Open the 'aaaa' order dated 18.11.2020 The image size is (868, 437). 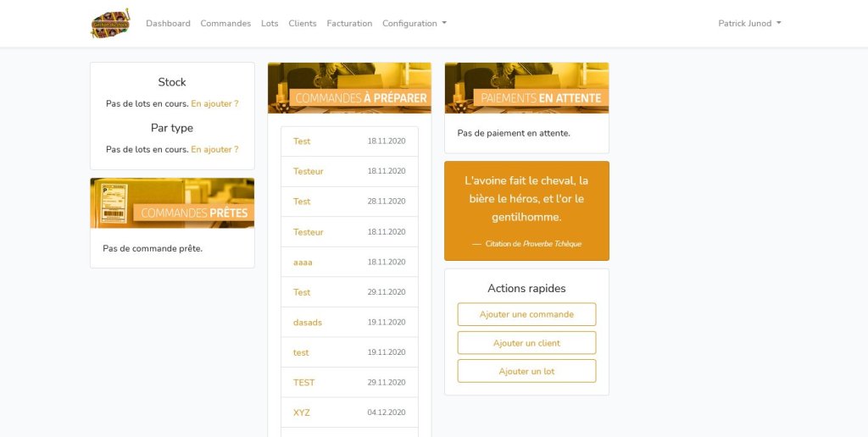(303, 263)
